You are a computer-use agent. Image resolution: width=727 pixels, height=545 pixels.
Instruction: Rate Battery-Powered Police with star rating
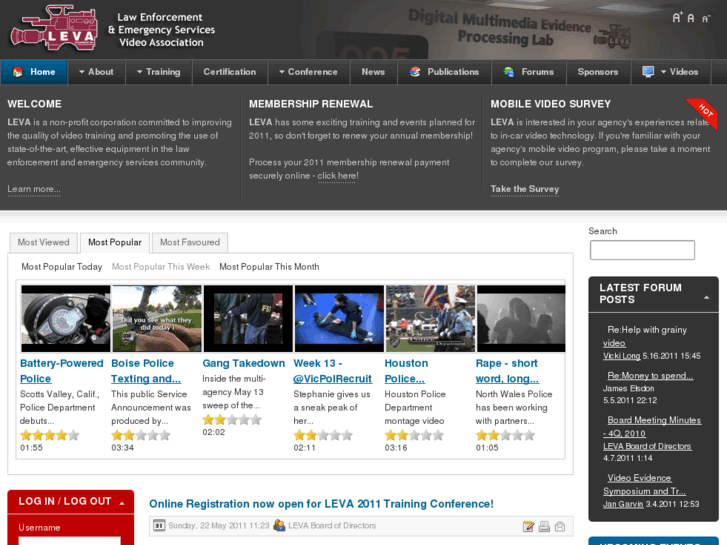50,435
